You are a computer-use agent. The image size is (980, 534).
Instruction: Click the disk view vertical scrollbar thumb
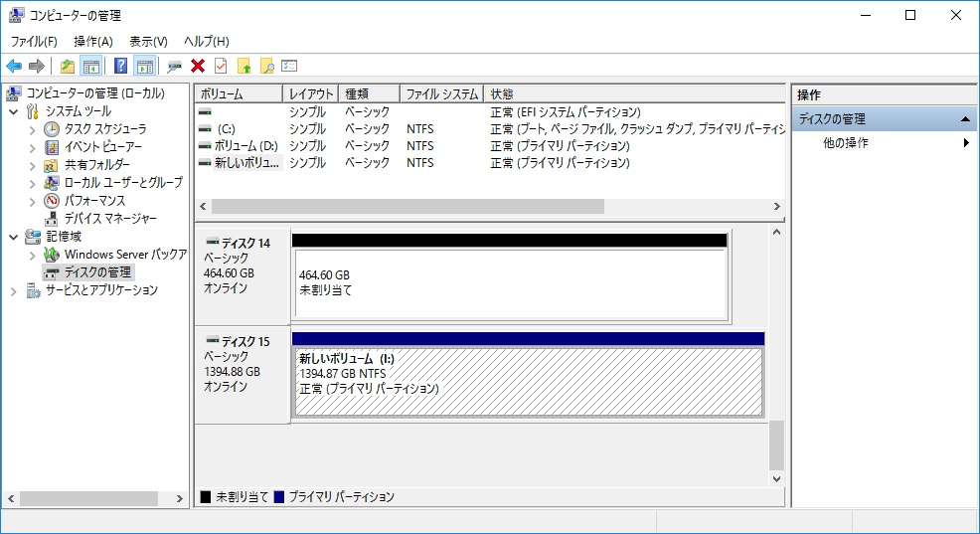click(x=776, y=445)
